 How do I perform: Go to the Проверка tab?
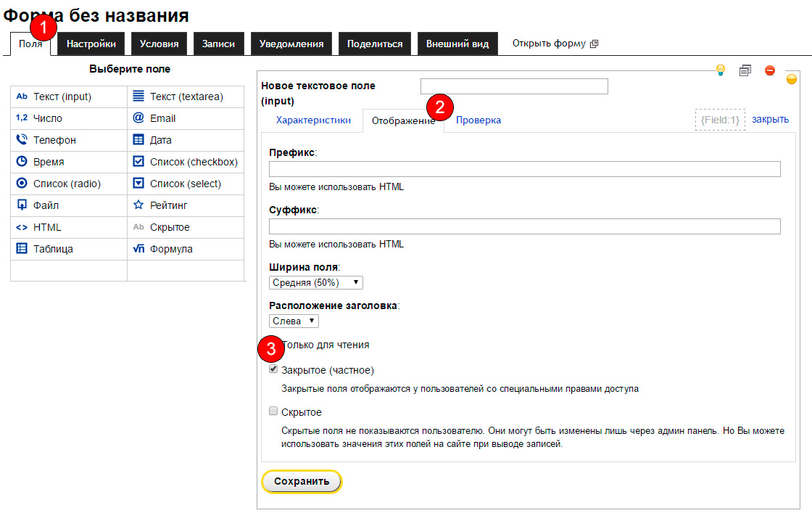tap(478, 120)
